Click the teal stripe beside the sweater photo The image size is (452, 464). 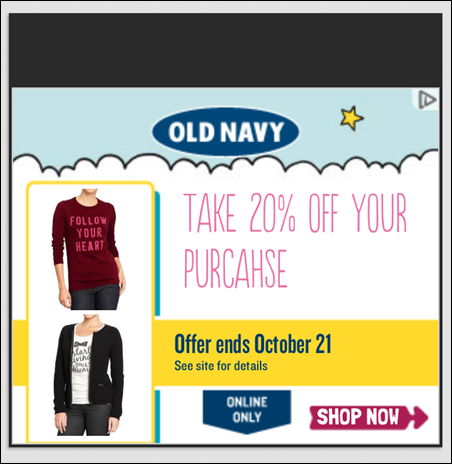(x=157, y=253)
